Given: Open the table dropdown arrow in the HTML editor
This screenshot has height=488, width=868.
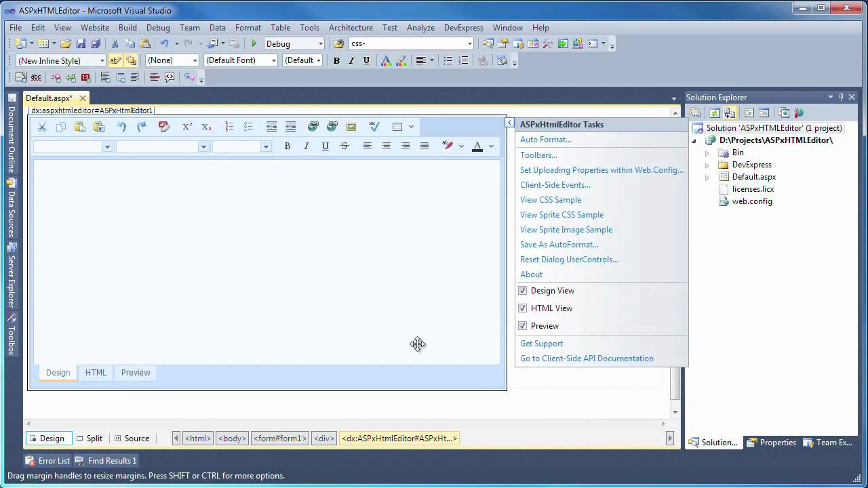Looking at the screenshot, I should point(411,127).
